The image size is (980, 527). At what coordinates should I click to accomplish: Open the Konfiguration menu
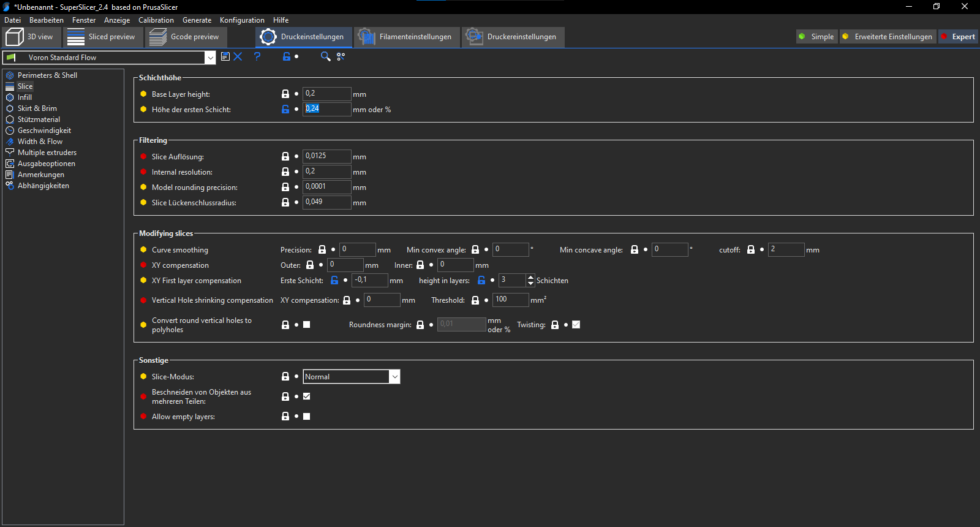click(x=242, y=20)
